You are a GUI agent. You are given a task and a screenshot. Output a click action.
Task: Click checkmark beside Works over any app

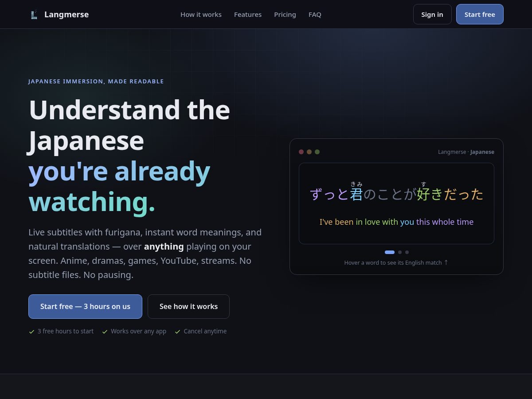[x=105, y=332]
